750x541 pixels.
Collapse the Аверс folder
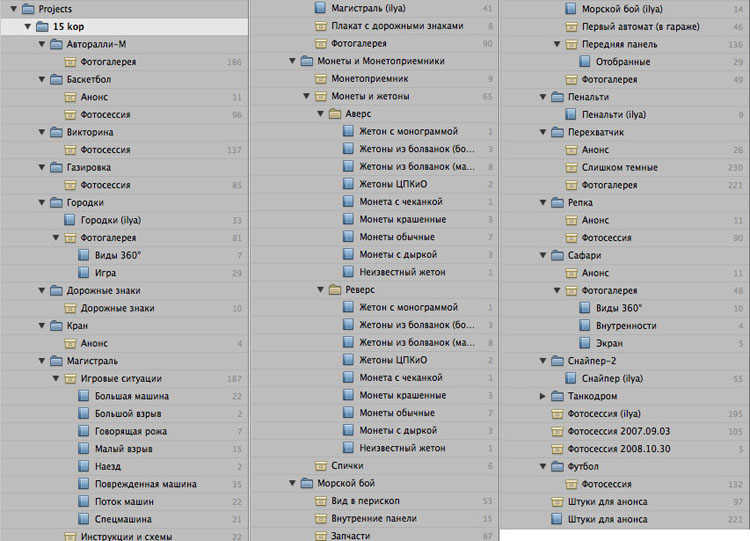click(x=321, y=114)
